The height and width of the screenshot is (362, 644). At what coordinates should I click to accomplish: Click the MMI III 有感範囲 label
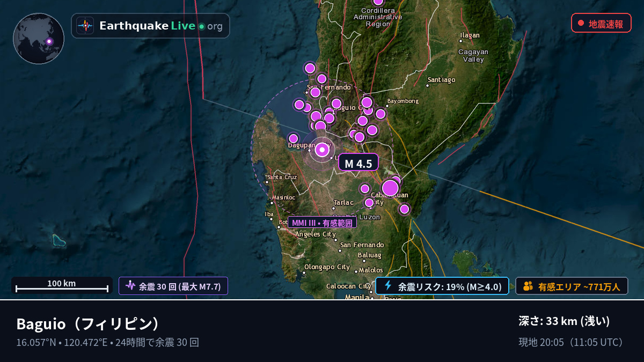322,223
